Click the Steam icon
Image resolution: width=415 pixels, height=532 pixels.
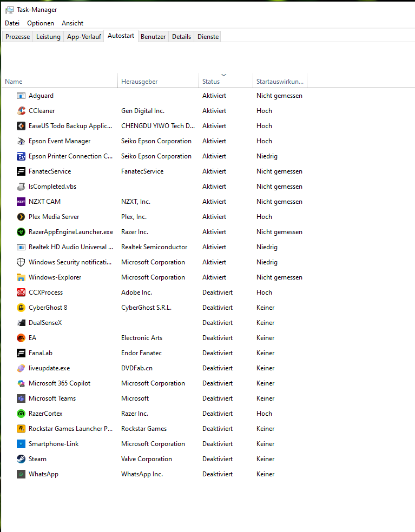coord(21,459)
